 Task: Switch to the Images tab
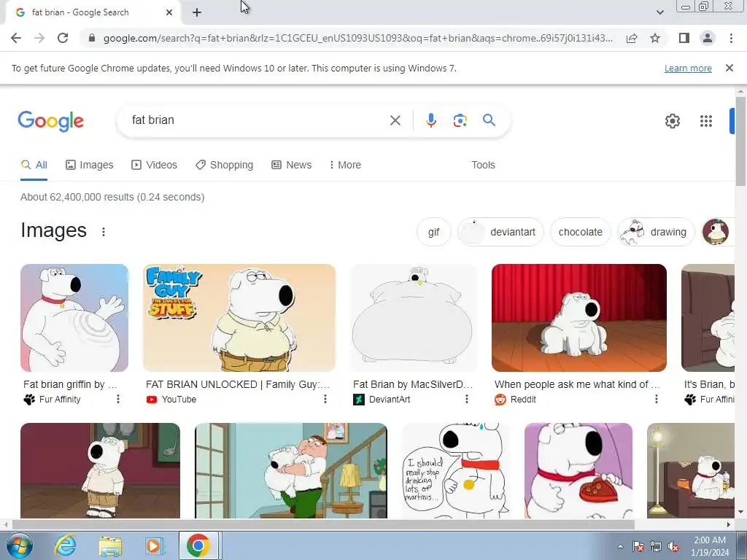pyautogui.click(x=90, y=166)
